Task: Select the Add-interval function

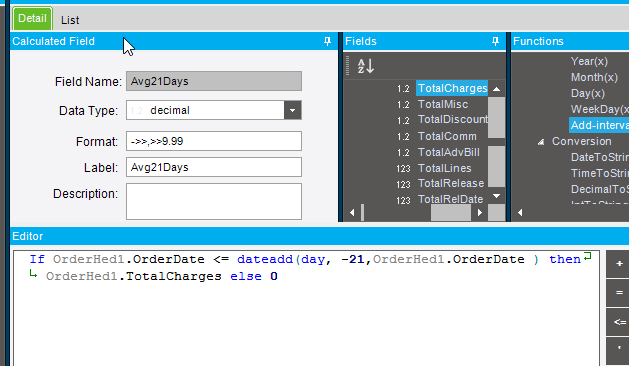Action: 599,125
